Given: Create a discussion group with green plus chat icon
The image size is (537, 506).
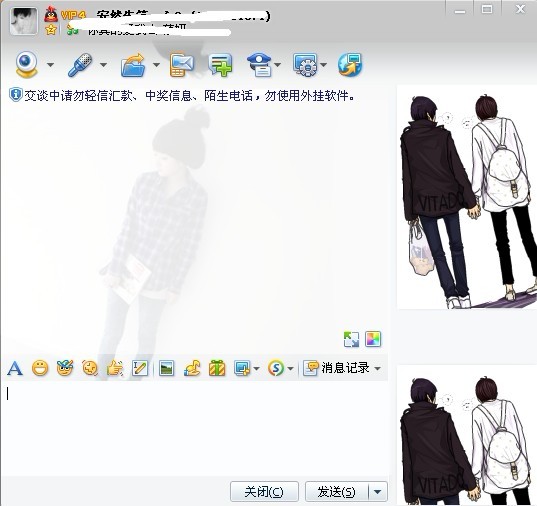Looking at the screenshot, I should click(220, 65).
